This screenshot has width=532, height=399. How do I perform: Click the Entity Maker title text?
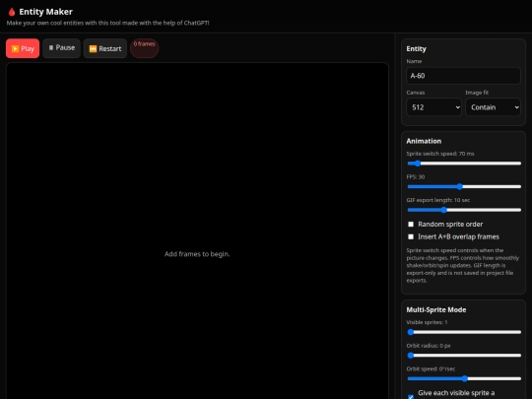[x=45, y=12]
